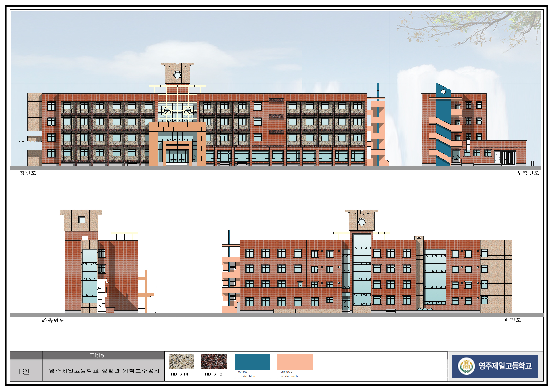The image size is (554, 392).
Task: Click the 좌측면도 left elevation label
Action: 53,320
